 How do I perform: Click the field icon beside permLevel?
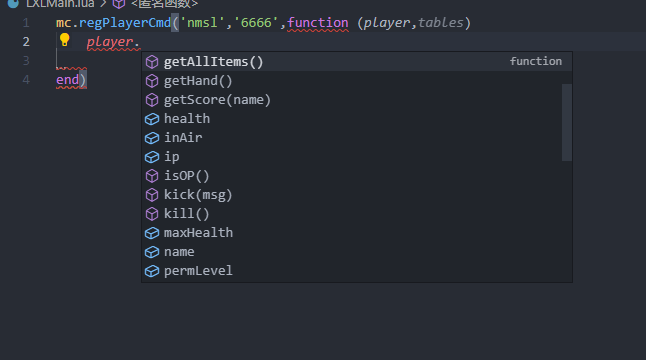(152, 271)
